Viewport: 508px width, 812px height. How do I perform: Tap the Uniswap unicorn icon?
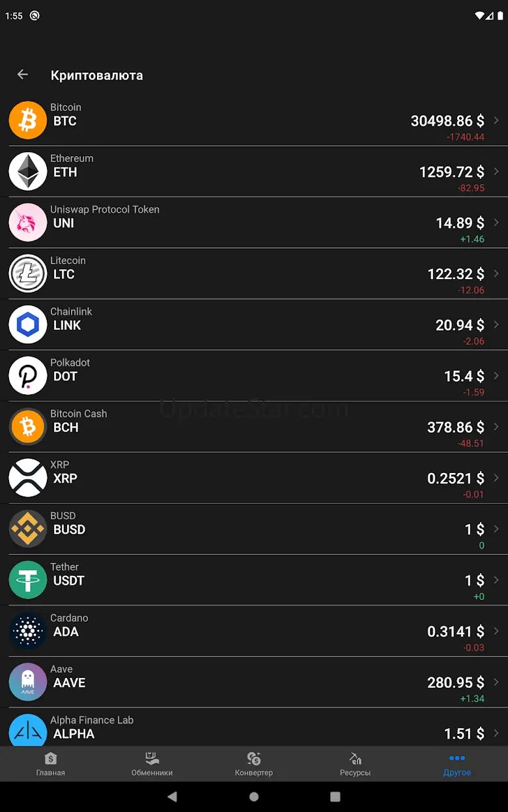pyautogui.click(x=28, y=223)
